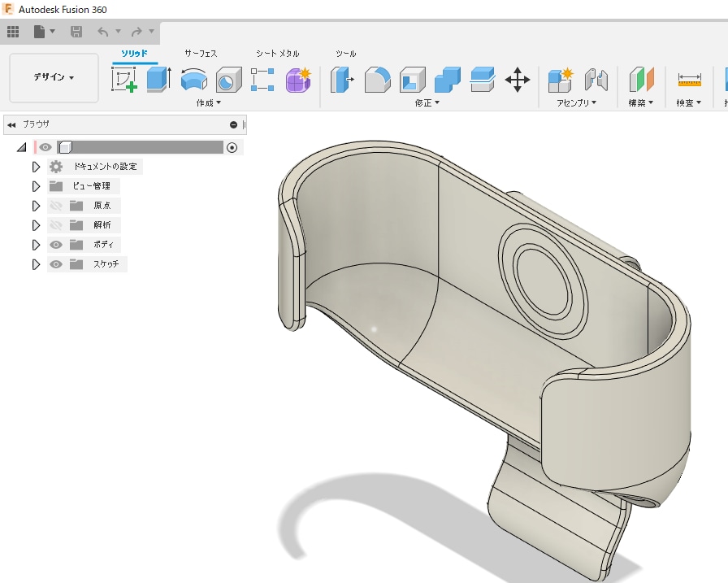
Task: Open redo history dropdown arrow
Action: click(x=151, y=31)
